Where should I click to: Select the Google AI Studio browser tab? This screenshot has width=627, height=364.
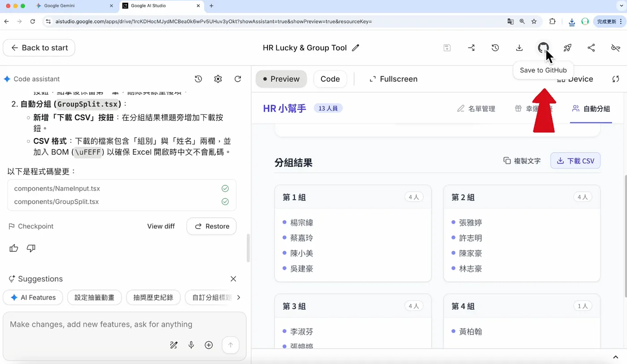tap(163, 6)
